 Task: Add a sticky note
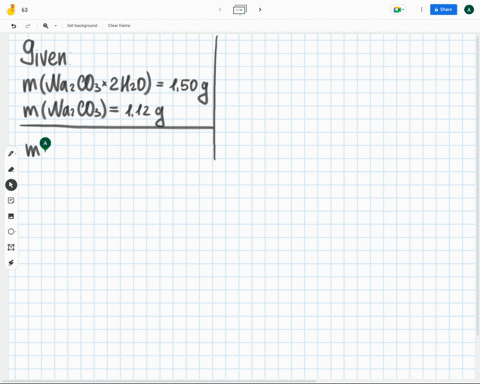(x=11, y=200)
